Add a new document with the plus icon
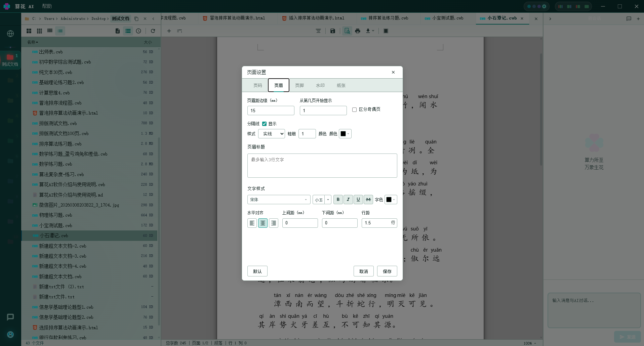 coord(169,31)
